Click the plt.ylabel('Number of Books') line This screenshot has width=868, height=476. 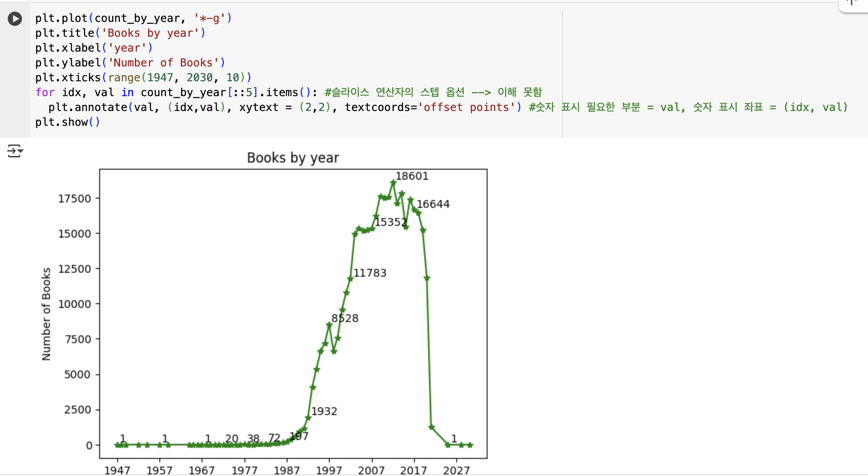point(130,63)
